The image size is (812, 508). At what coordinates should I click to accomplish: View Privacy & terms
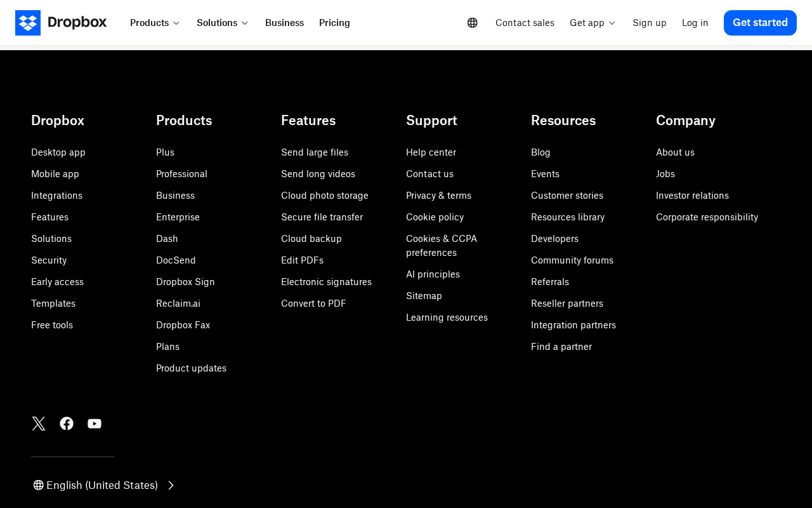pyautogui.click(x=438, y=196)
